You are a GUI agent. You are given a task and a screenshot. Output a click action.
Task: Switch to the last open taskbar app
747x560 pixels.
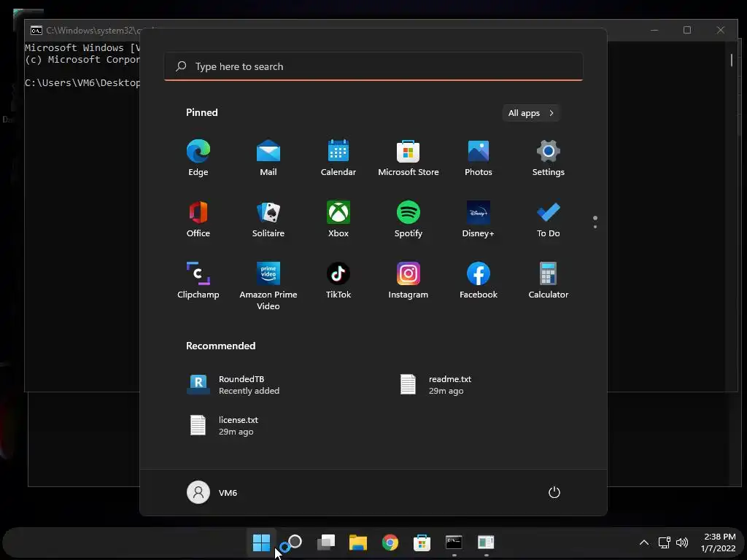[x=486, y=542]
